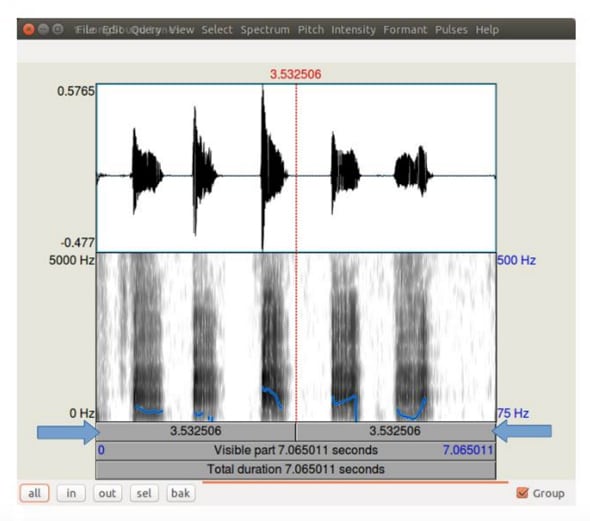Open the Intensity menu

(353, 30)
